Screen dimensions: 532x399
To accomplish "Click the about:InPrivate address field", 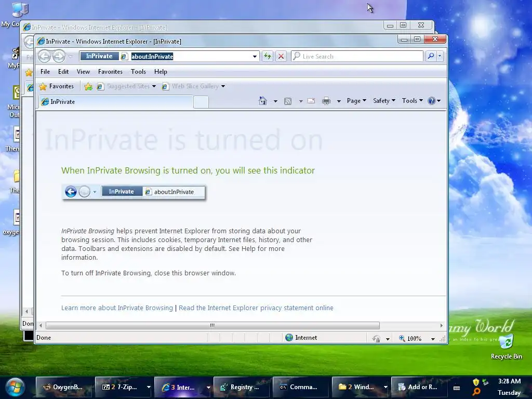I will click(x=190, y=56).
